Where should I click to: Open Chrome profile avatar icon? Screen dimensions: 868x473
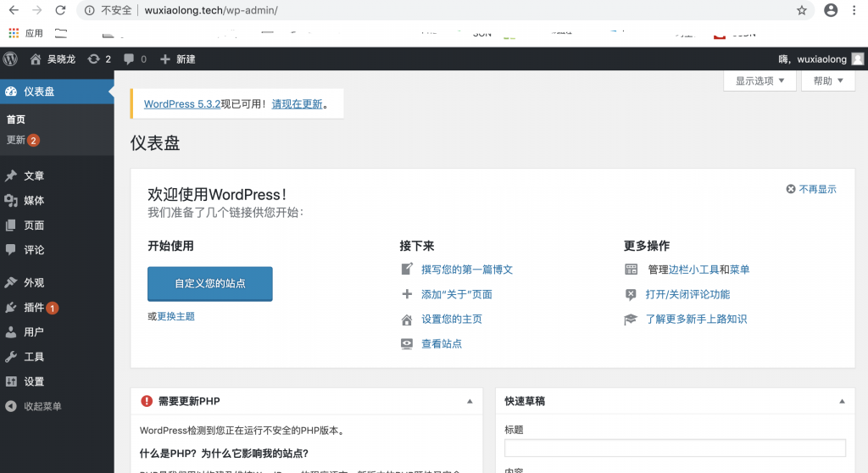coord(831,10)
